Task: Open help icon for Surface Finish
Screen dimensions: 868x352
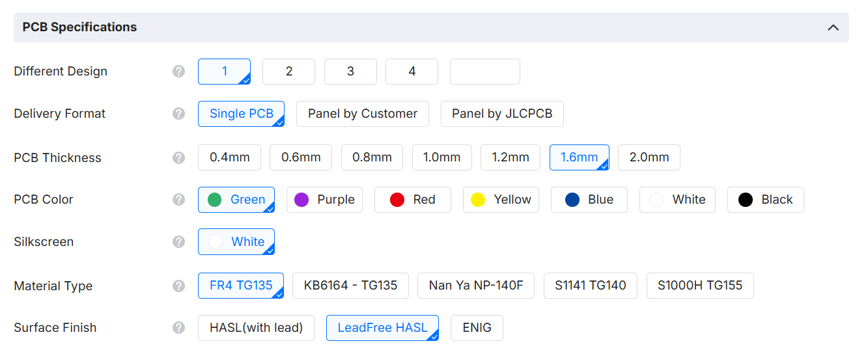Action: [179, 328]
